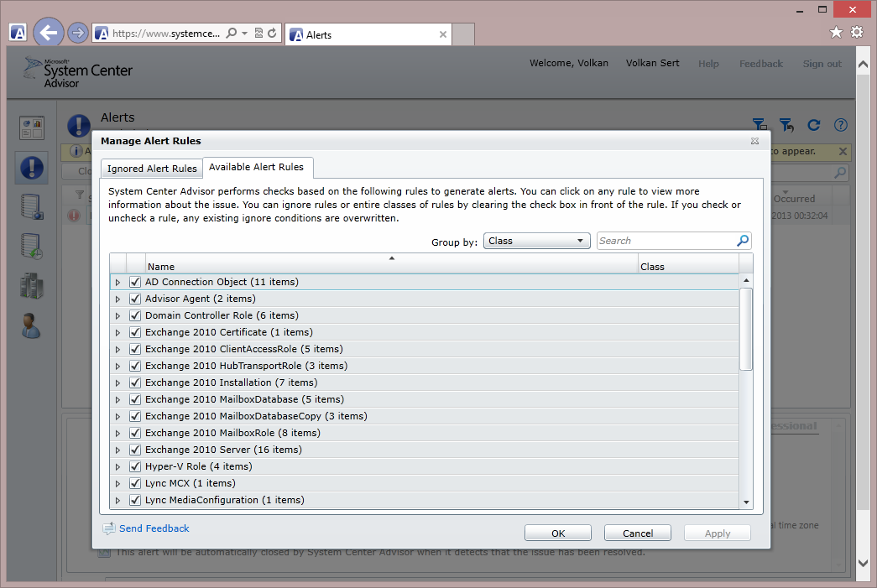The width and height of the screenshot is (877, 588).
Task: Expand the Advisor Agent group
Action: [x=117, y=299]
